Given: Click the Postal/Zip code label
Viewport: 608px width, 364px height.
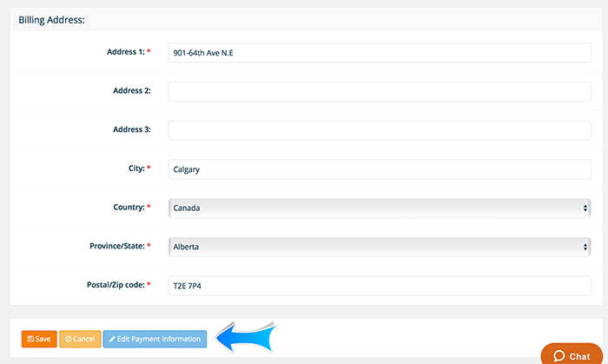Looking at the screenshot, I should pyautogui.click(x=116, y=285).
